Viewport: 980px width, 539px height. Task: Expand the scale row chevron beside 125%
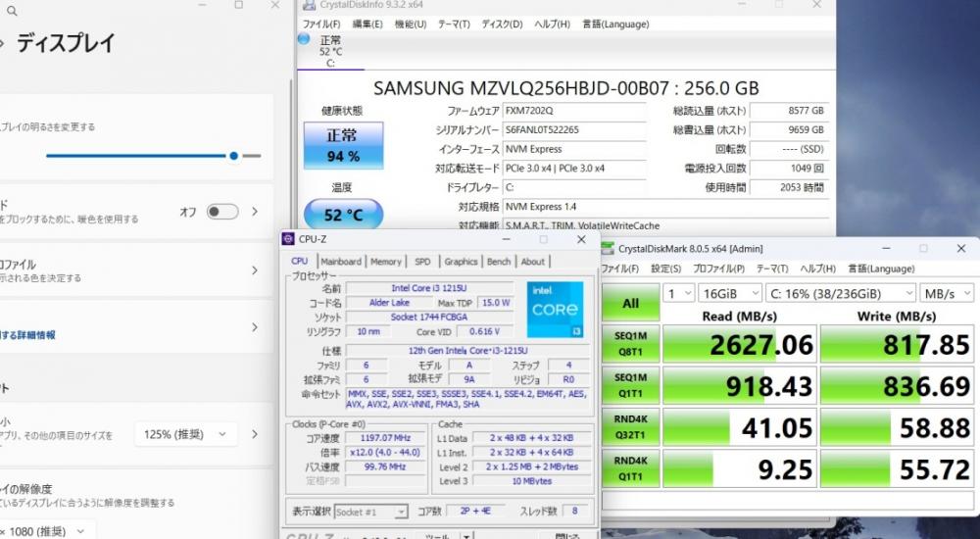click(255, 434)
